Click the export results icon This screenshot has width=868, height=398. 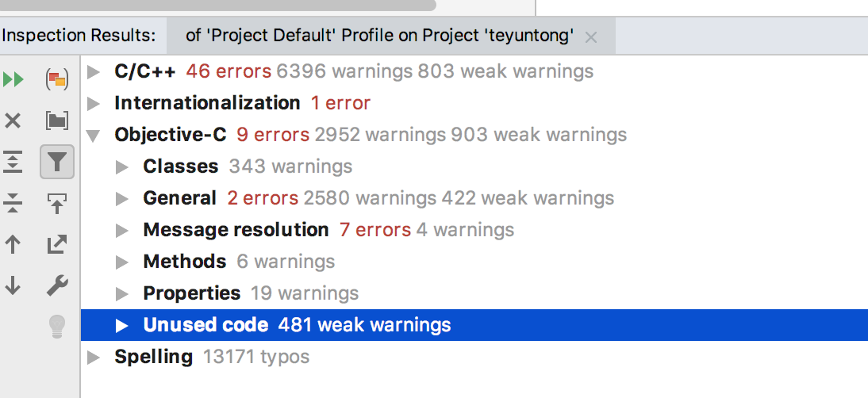57,244
